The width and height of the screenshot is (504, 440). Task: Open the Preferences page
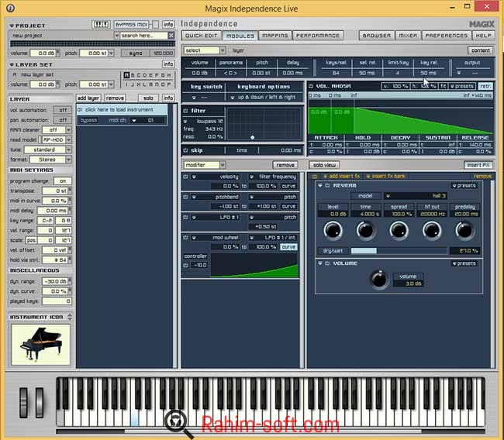pos(447,36)
